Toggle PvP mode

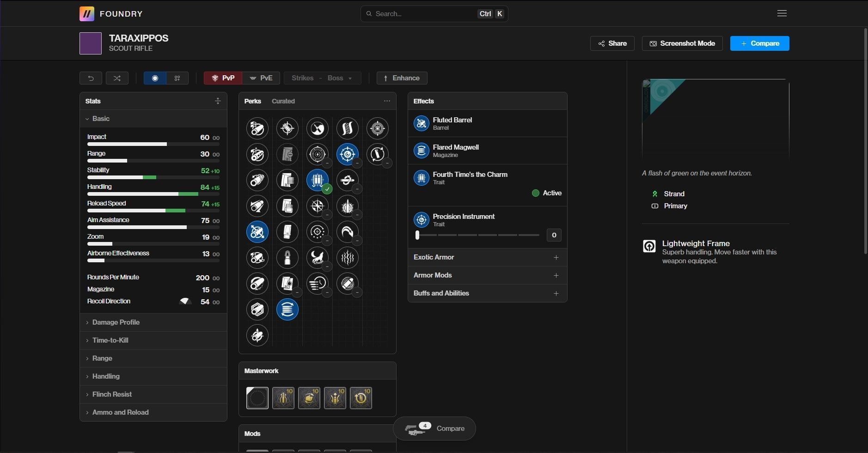tap(223, 78)
